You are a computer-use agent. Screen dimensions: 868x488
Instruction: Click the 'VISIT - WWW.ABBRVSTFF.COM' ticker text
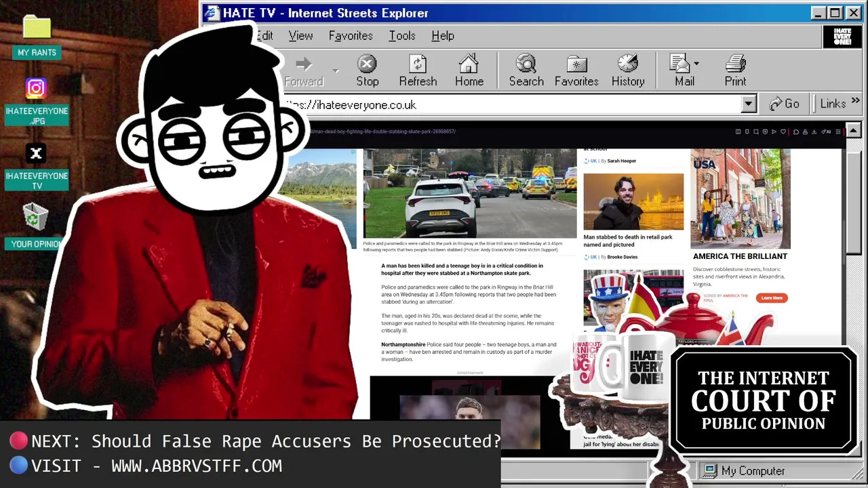pos(157,466)
